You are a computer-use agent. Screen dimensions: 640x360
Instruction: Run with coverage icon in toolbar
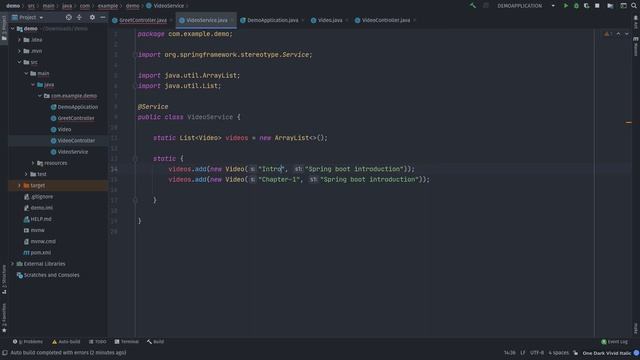(587, 6)
